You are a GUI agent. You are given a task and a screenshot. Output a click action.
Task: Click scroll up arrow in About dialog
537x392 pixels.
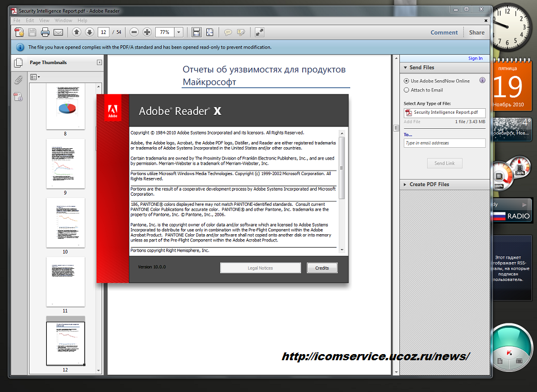click(342, 133)
